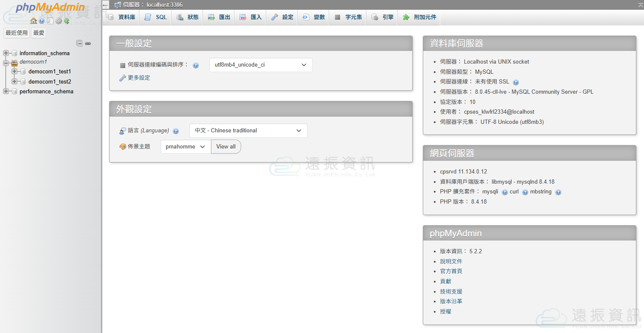Switch to the SQL tab

[156, 17]
